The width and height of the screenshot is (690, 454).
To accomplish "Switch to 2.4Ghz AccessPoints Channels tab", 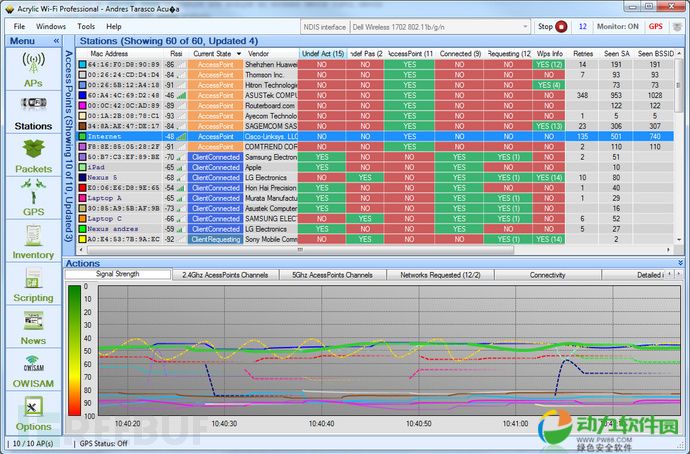I will point(227,274).
